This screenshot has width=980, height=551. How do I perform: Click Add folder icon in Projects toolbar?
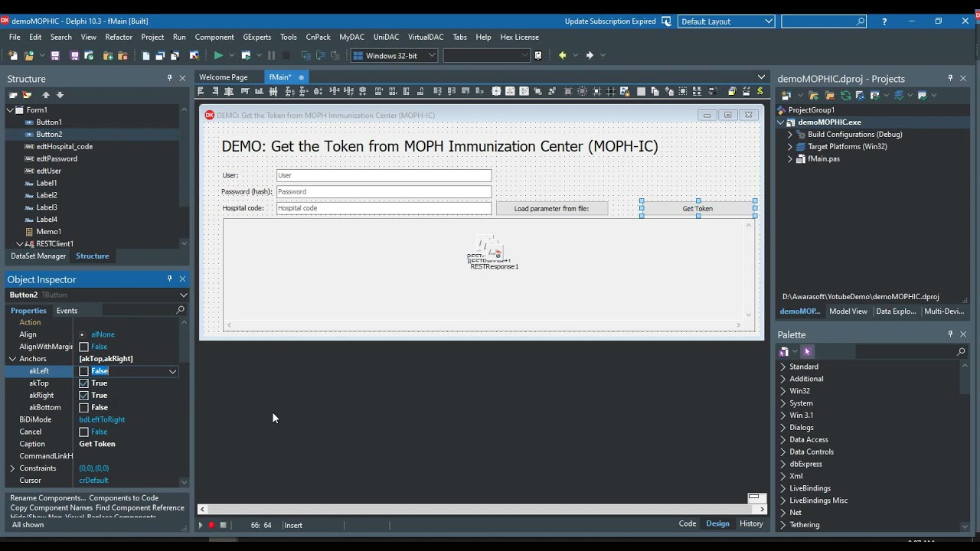click(814, 96)
